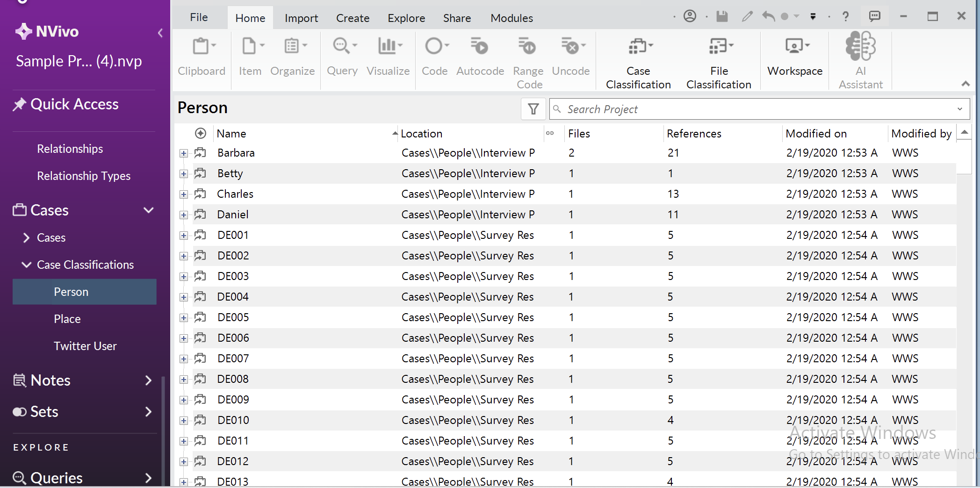The image size is (980, 488).
Task: Open the Query ribbon tool
Action: pos(343,57)
